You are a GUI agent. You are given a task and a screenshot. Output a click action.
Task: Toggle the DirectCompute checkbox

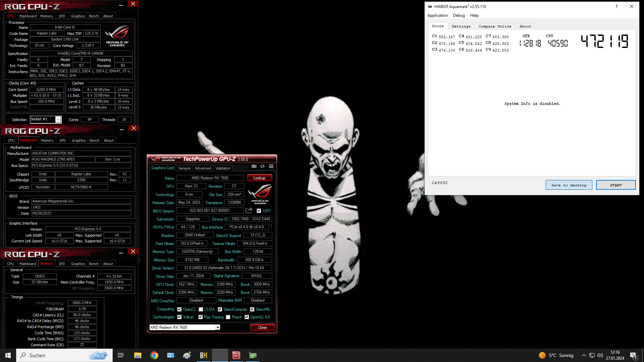[x=220, y=309]
